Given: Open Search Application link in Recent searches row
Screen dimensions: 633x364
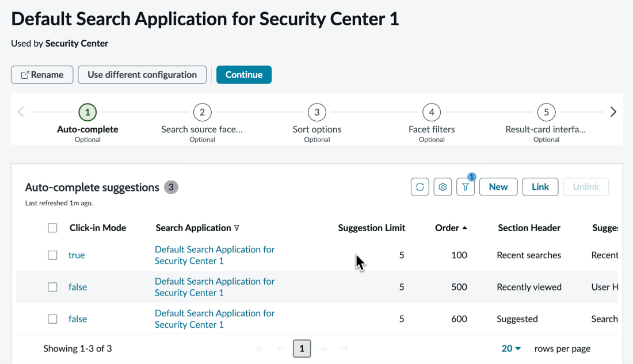Looking at the screenshot, I should pyautogui.click(x=215, y=255).
